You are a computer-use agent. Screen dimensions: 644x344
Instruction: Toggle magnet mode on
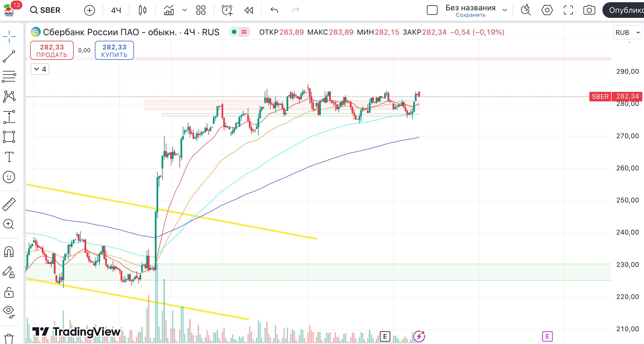(9, 252)
